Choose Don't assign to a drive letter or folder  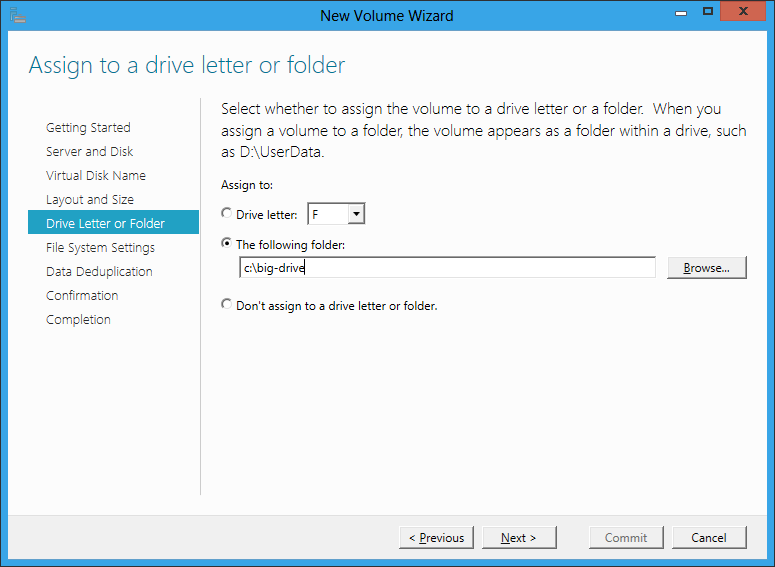(226, 305)
